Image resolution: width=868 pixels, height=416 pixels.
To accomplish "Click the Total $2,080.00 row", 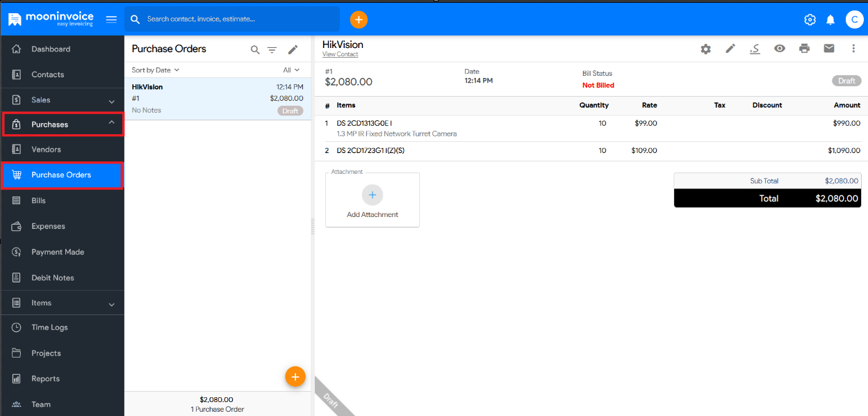I will pyautogui.click(x=767, y=198).
